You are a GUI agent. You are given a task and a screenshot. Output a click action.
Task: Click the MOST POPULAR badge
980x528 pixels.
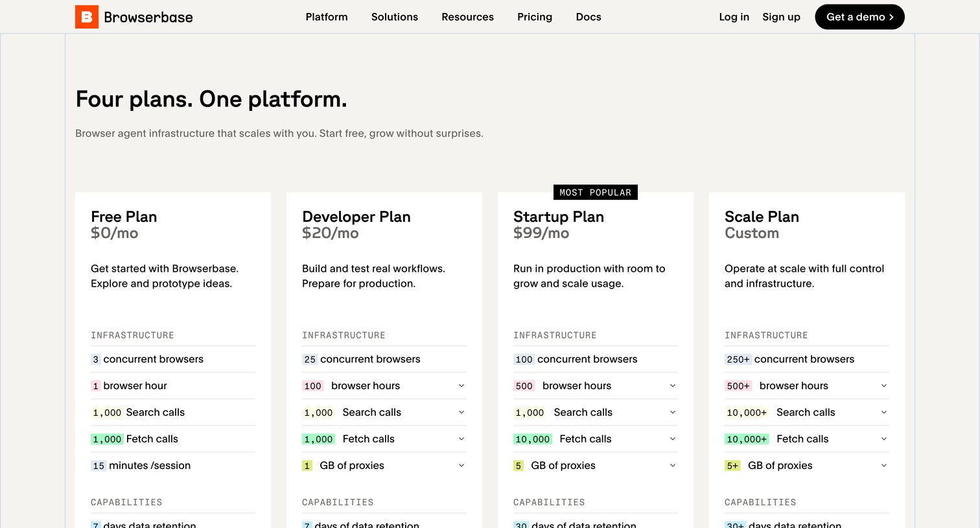tap(595, 193)
